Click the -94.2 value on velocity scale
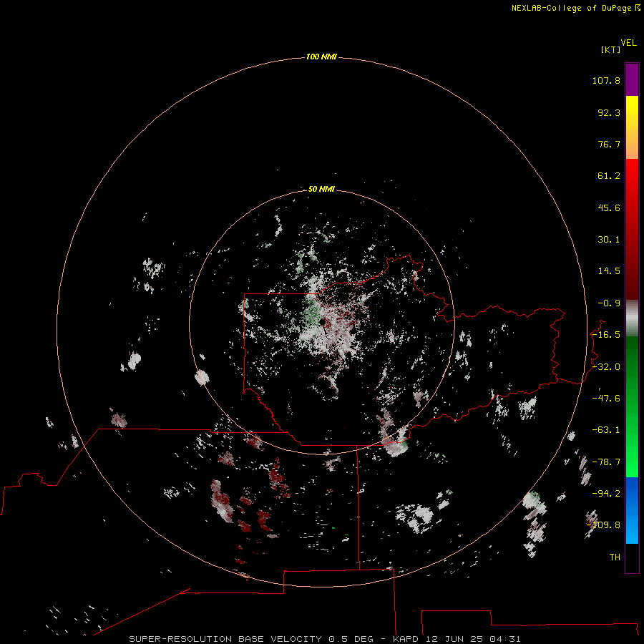644x644 pixels. click(606, 493)
